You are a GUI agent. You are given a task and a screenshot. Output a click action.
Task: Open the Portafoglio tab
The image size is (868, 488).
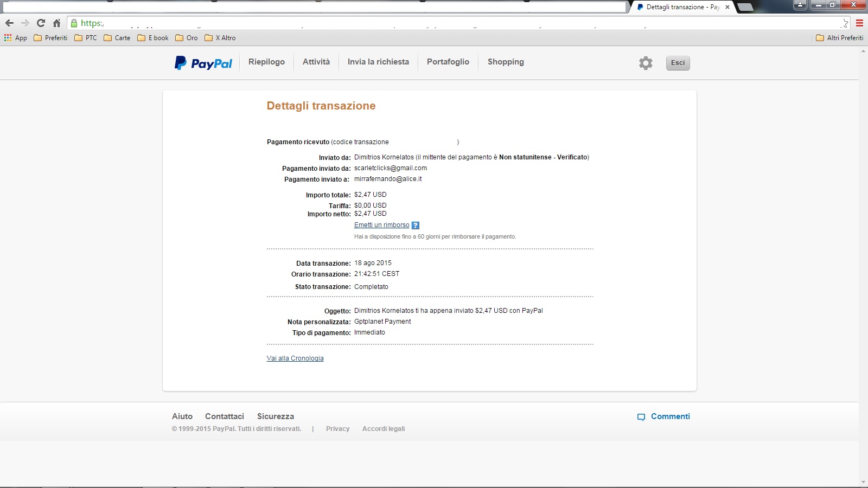(x=448, y=62)
